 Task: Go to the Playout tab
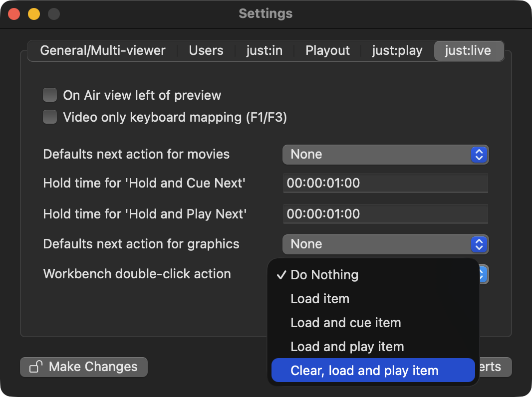click(327, 51)
